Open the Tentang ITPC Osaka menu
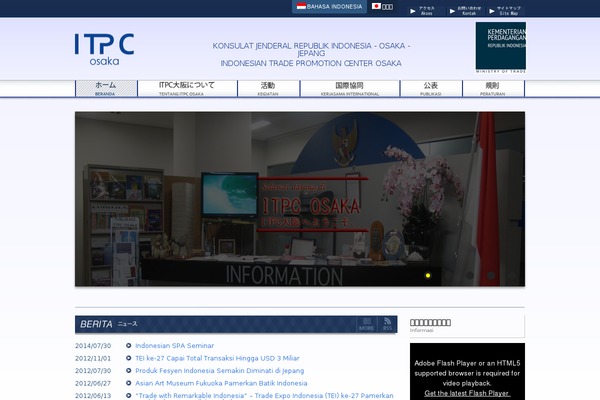This screenshot has width=600, height=400. 187,88
